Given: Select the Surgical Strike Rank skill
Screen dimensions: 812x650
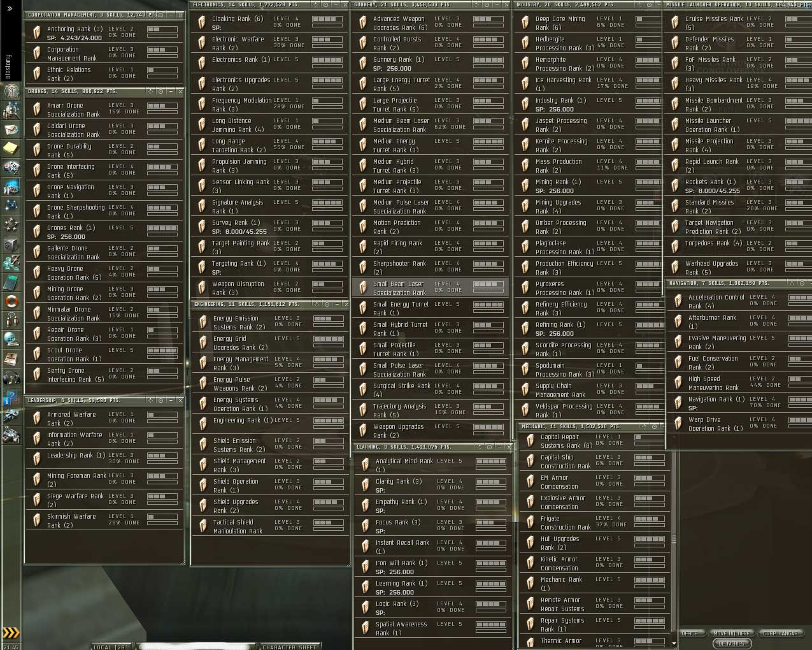Looking at the screenshot, I should [430, 390].
